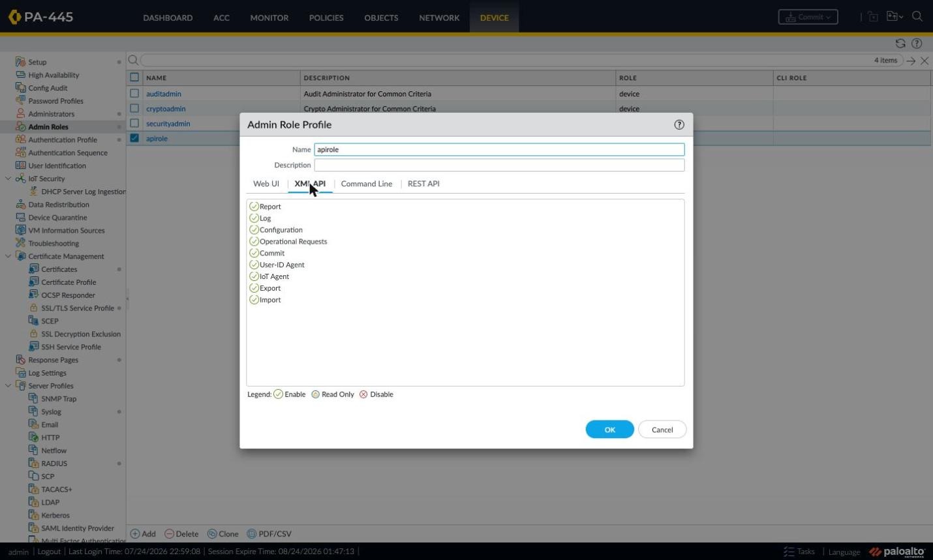This screenshot has height=560, width=933.
Task: Open Certificates under Certificate Management
Action: (59, 269)
